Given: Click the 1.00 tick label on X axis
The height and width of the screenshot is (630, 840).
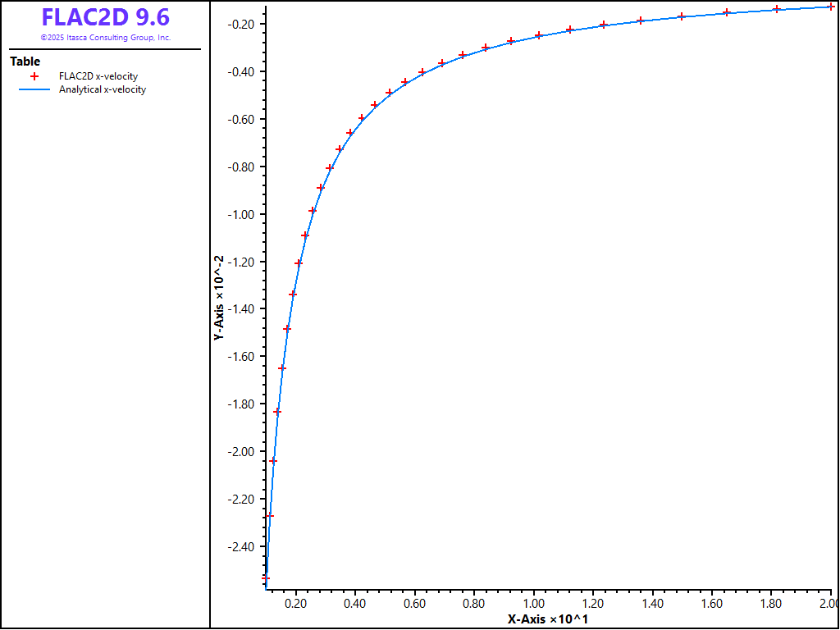Looking at the screenshot, I should 533,604.
